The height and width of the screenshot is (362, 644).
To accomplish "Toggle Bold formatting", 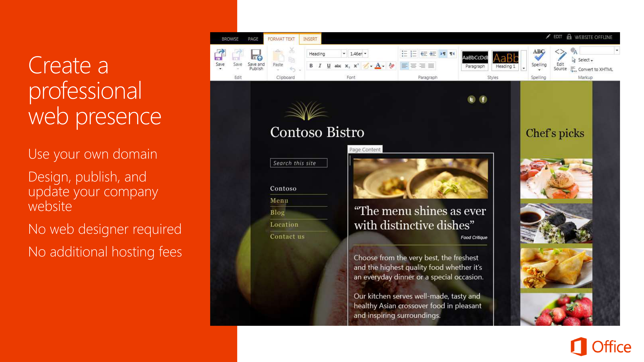I will [x=311, y=66].
